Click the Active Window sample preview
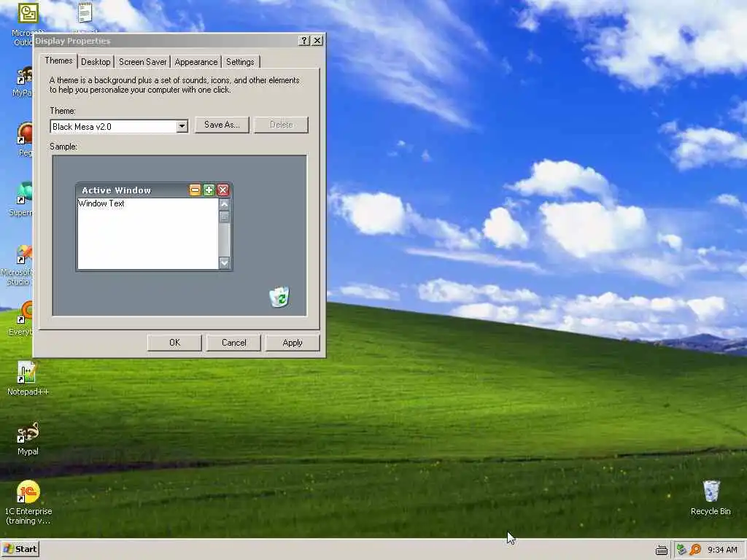747x560 pixels. pos(154,227)
